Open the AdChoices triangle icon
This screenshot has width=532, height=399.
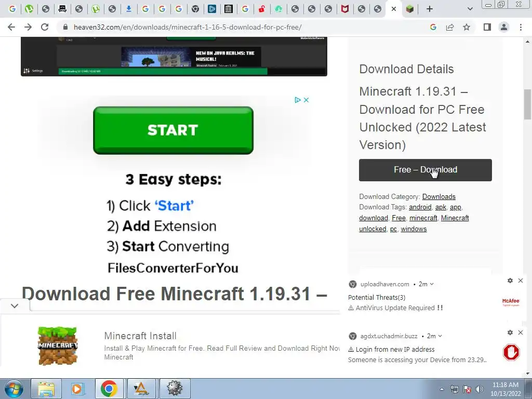(298, 100)
